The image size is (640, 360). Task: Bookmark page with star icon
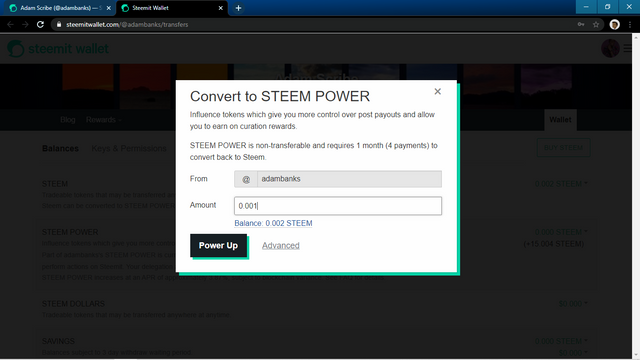[596, 24]
